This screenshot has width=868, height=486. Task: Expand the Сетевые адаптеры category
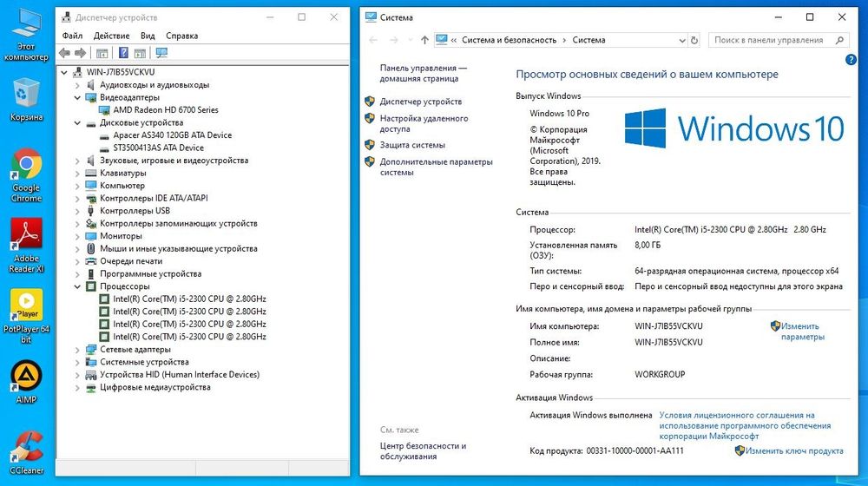coord(77,350)
